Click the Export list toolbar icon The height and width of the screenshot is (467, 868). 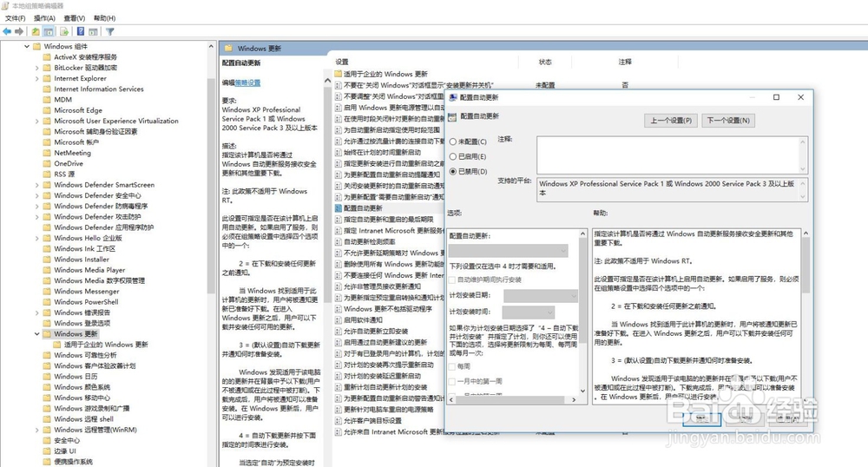64,31
